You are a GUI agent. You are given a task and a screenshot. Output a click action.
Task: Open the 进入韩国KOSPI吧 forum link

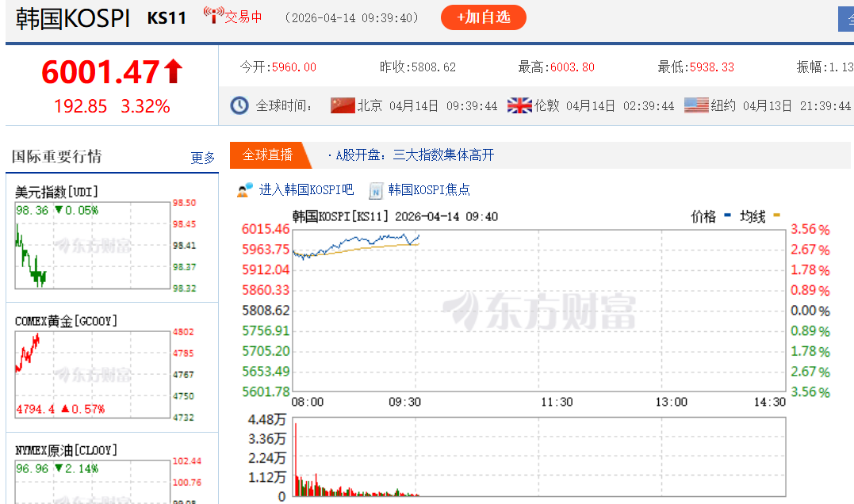click(306, 190)
